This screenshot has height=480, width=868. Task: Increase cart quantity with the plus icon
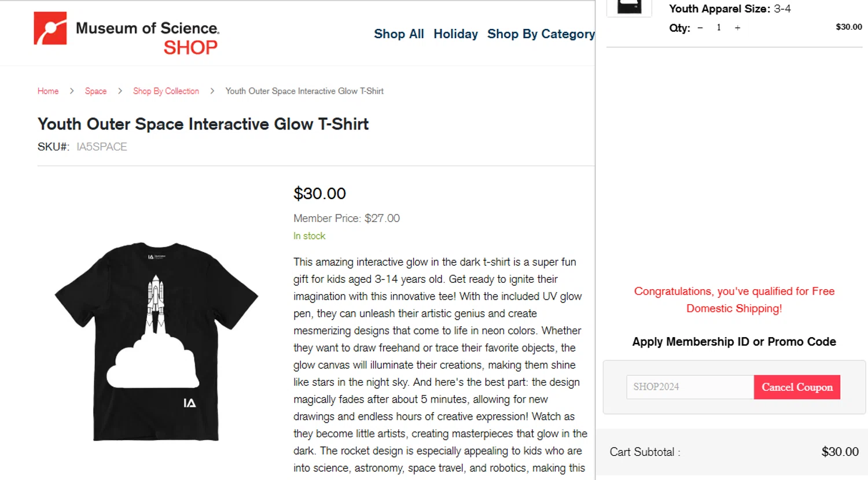tap(737, 28)
